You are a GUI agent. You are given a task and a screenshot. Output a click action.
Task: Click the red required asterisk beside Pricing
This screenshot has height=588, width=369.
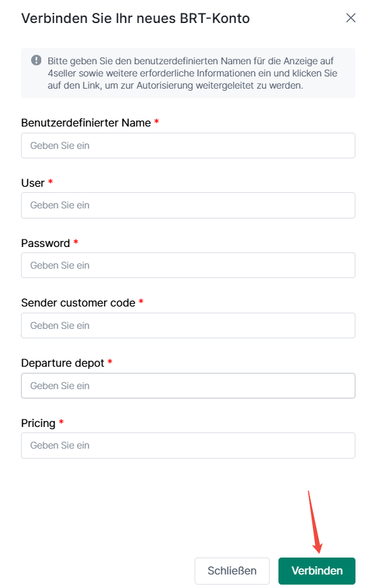coord(61,422)
